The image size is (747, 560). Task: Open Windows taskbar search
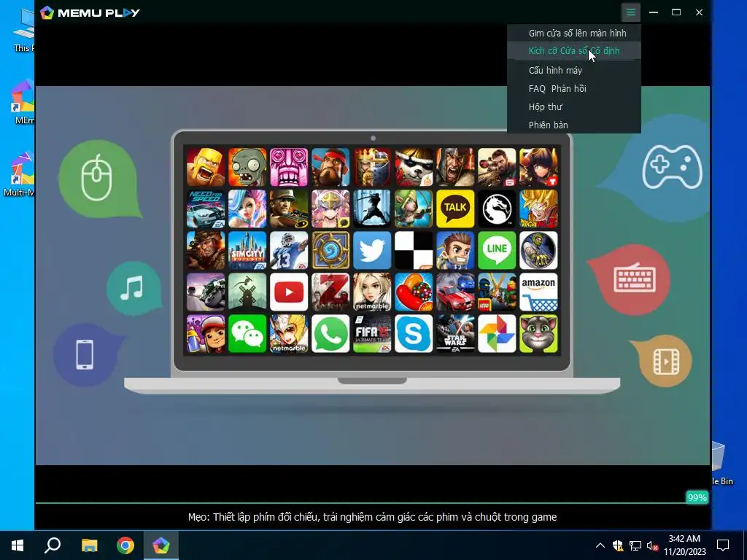pos(53,545)
